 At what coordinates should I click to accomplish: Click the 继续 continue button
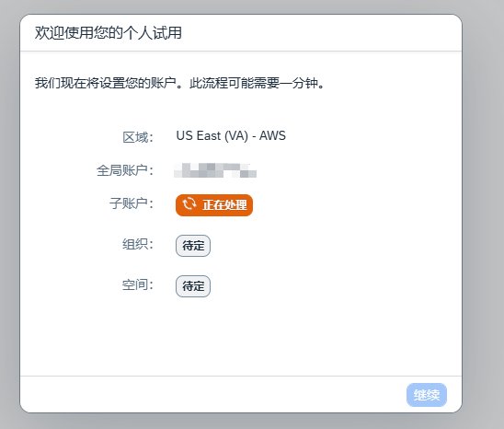pyautogui.click(x=427, y=395)
